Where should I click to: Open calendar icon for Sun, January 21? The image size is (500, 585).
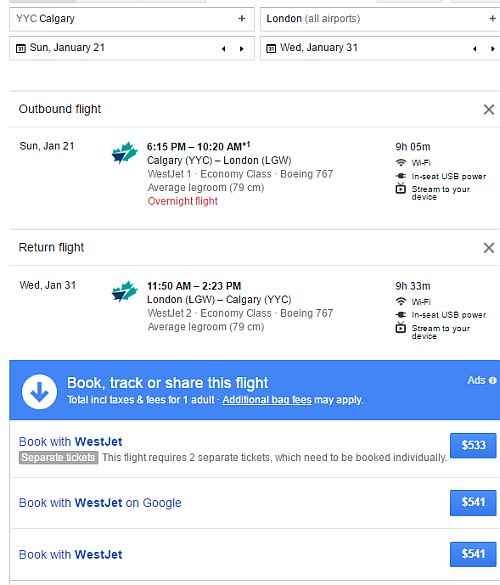pos(21,48)
